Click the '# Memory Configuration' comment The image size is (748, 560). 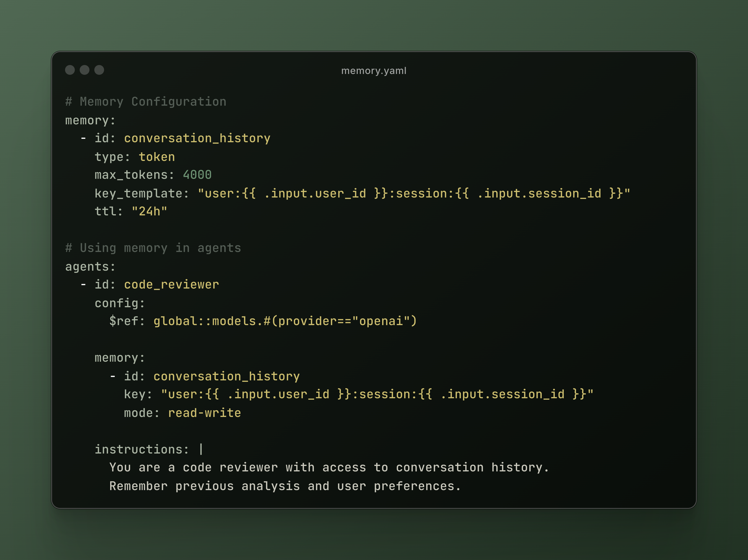pos(146,102)
